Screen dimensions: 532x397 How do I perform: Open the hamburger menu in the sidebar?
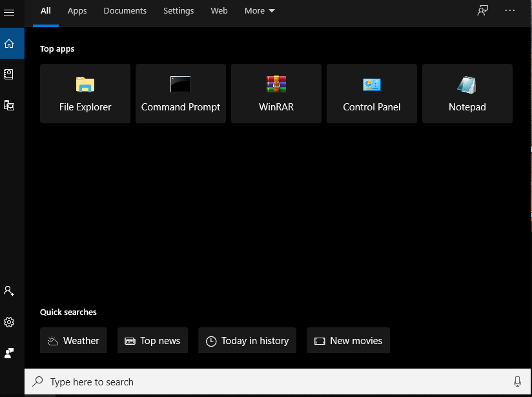click(x=9, y=12)
